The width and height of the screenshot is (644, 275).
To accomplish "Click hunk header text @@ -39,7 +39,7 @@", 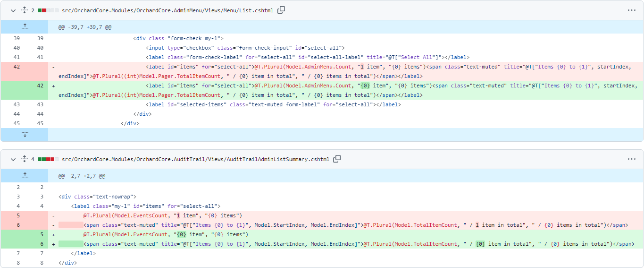I will pos(85,27).
